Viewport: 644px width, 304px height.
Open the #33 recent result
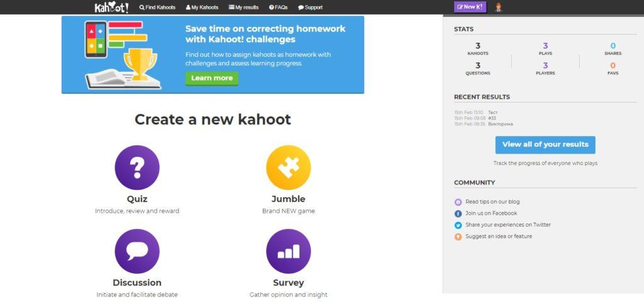(492, 118)
